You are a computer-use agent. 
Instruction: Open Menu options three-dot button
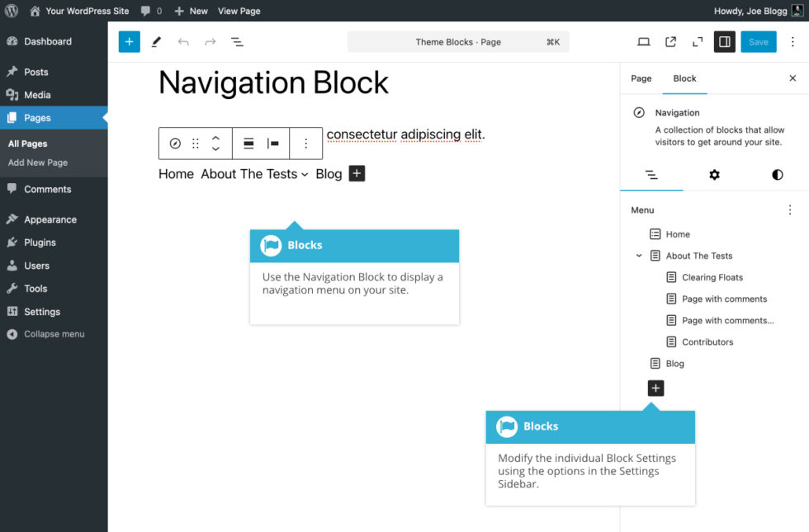tap(790, 210)
